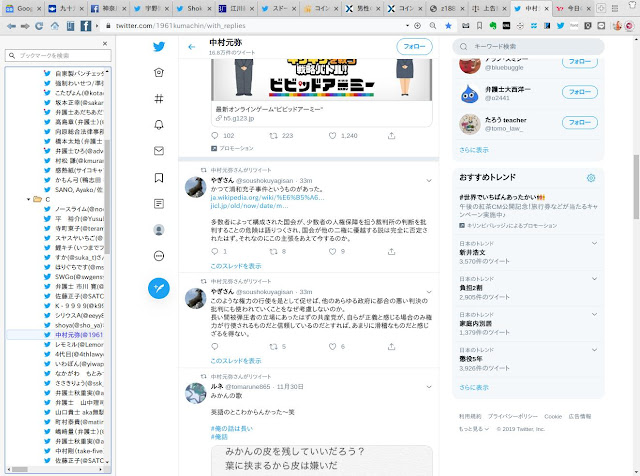Open Messages envelope icon
The height and width of the screenshot is (476, 640).
tap(159, 151)
